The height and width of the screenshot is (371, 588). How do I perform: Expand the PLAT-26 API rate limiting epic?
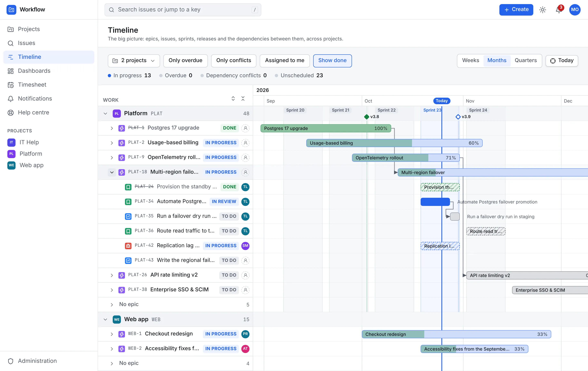pyautogui.click(x=112, y=275)
